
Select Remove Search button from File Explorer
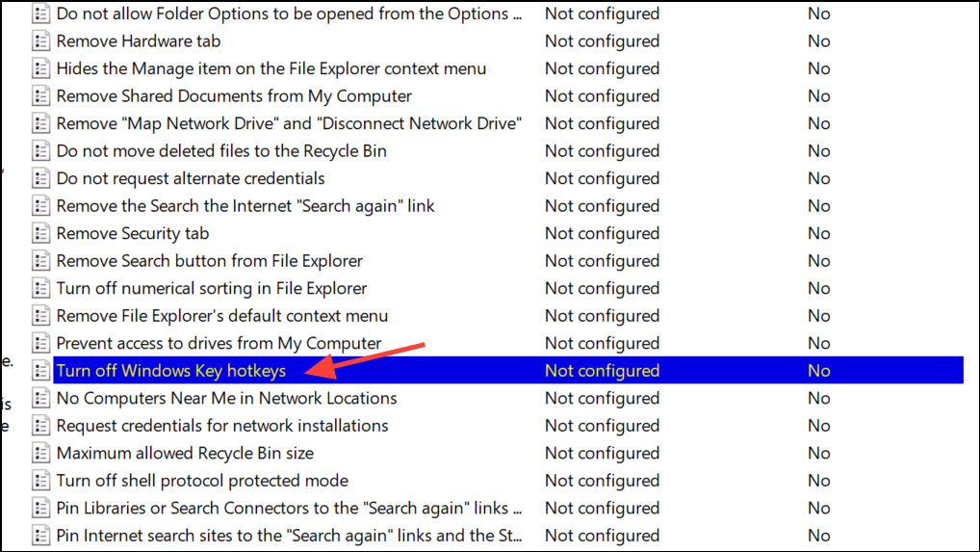209,261
